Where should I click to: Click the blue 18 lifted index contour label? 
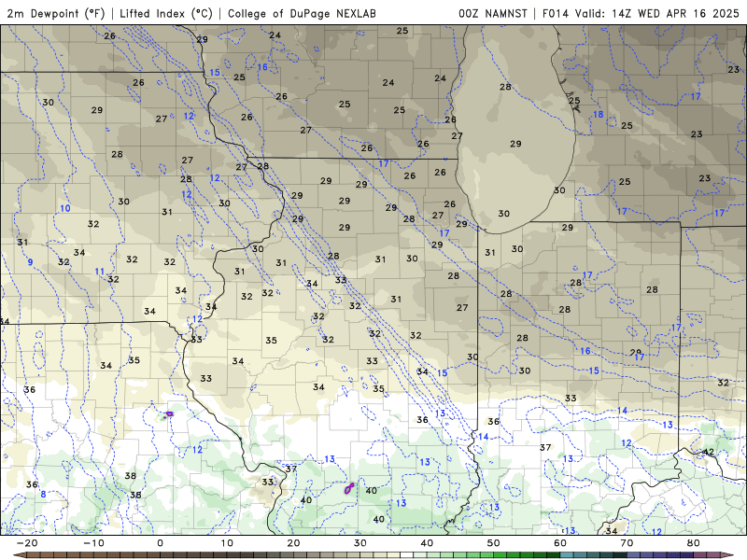point(599,114)
